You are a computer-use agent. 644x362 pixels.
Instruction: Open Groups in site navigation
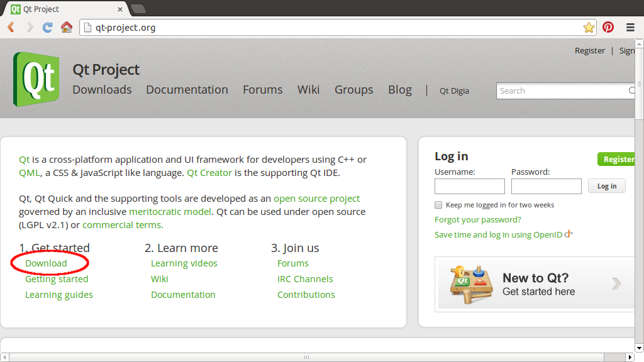pyautogui.click(x=353, y=89)
